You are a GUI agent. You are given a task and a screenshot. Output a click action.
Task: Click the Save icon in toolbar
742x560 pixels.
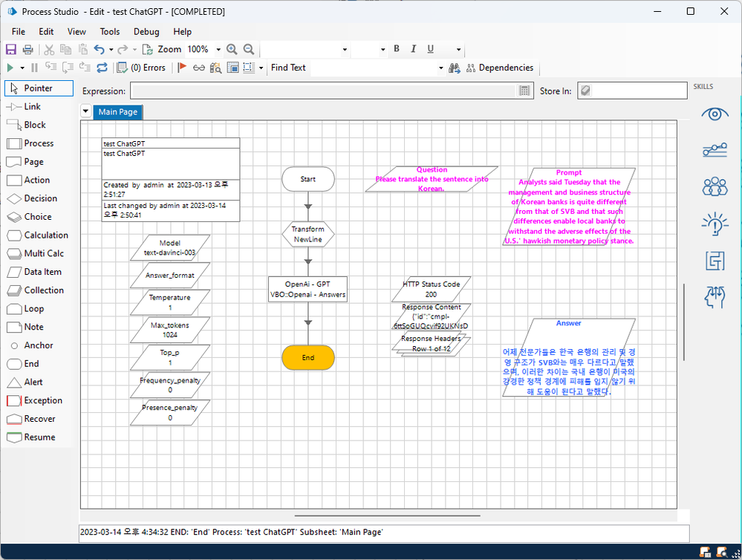point(11,50)
